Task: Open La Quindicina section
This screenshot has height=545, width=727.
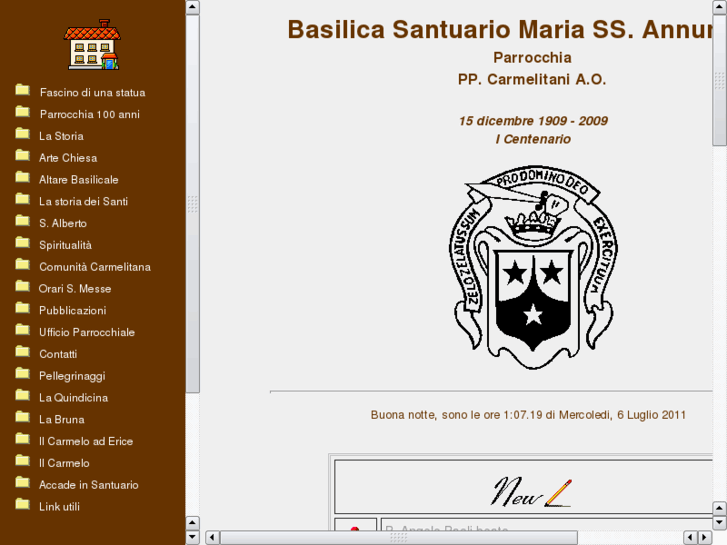Action: (x=74, y=398)
